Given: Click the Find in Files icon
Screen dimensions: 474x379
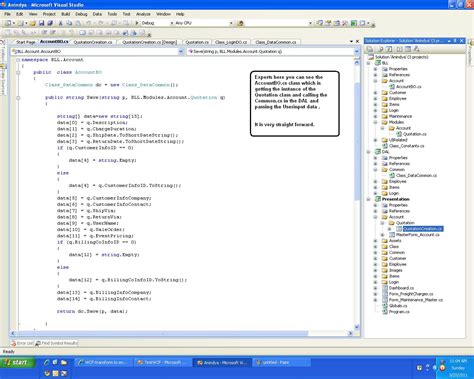Looking at the screenshot, I should 240,23.
